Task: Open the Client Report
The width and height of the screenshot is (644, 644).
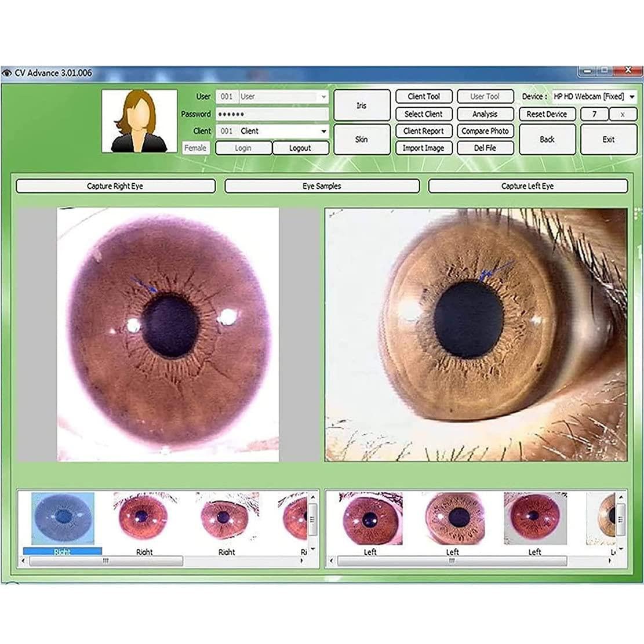Action: click(424, 131)
